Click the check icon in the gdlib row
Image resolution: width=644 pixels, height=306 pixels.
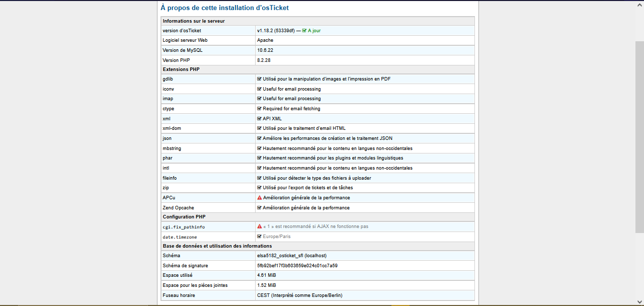click(x=259, y=79)
